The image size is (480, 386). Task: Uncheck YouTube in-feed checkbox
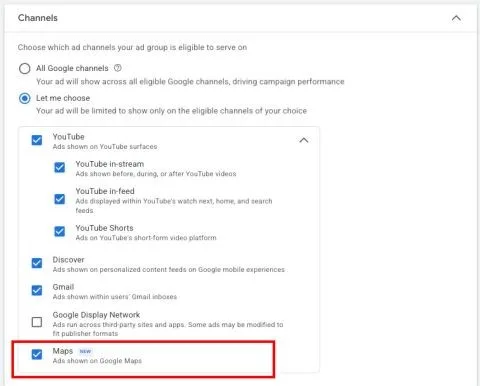pyautogui.click(x=60, y=199)
